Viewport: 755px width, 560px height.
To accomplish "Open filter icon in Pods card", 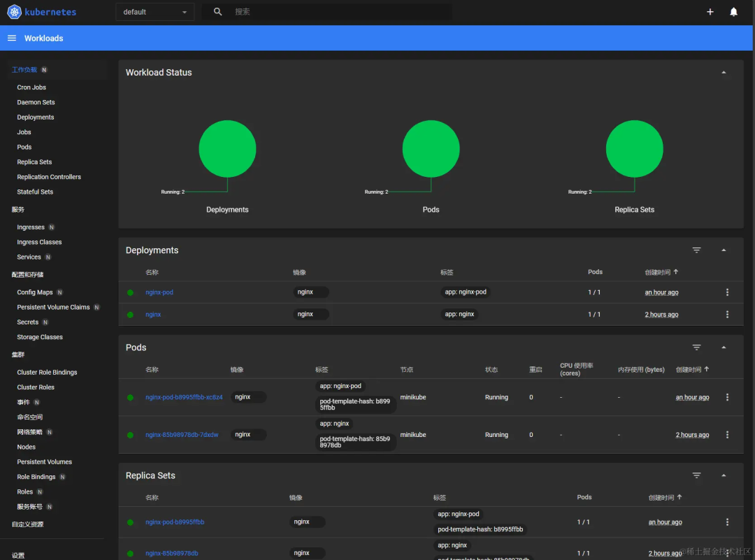I will [696, 347].
